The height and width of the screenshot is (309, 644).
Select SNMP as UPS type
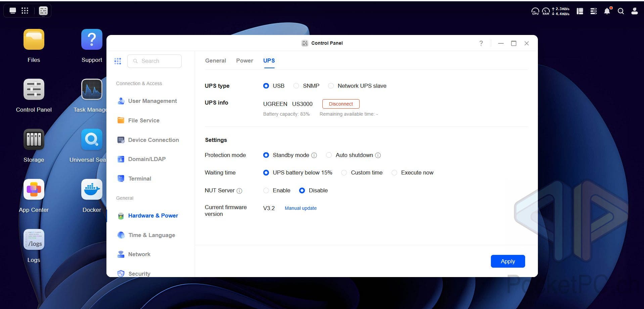pyautogui.click(x=296, y=86)
